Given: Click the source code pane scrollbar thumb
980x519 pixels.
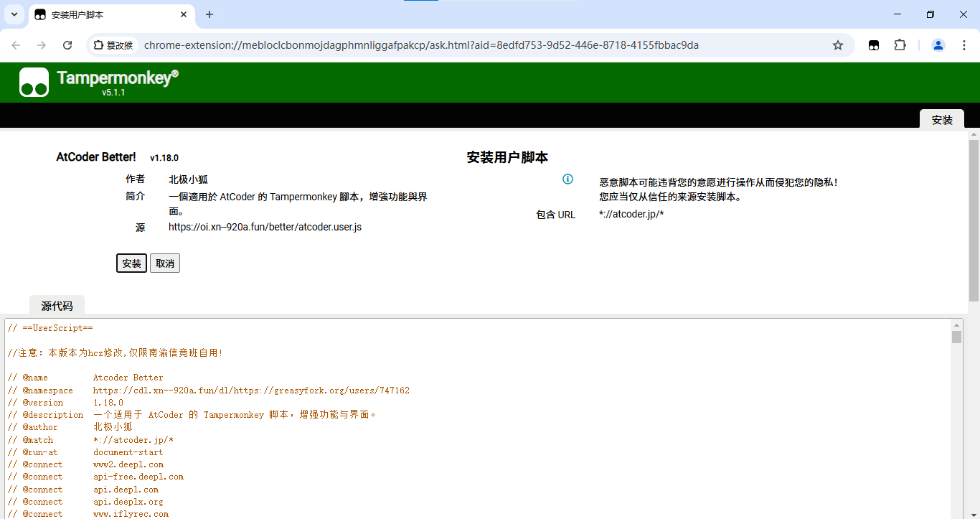Looking at the screenshot, I should [x=956, y=337].
